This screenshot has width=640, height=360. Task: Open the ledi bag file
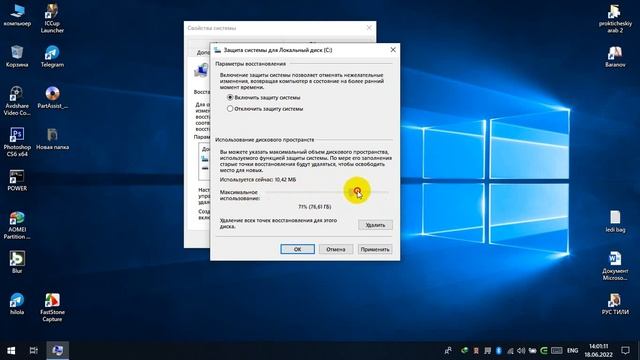pyautogui.click(x=615, y=221)
